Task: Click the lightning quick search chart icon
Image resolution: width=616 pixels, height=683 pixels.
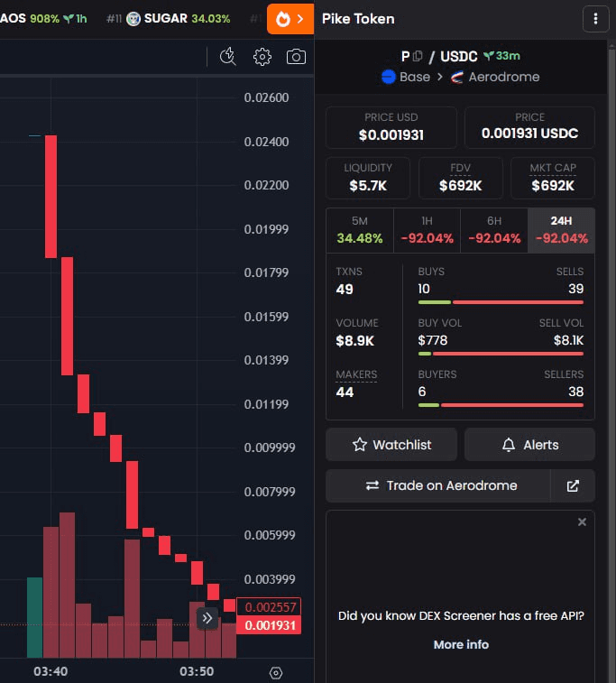Action: (227, 57)
